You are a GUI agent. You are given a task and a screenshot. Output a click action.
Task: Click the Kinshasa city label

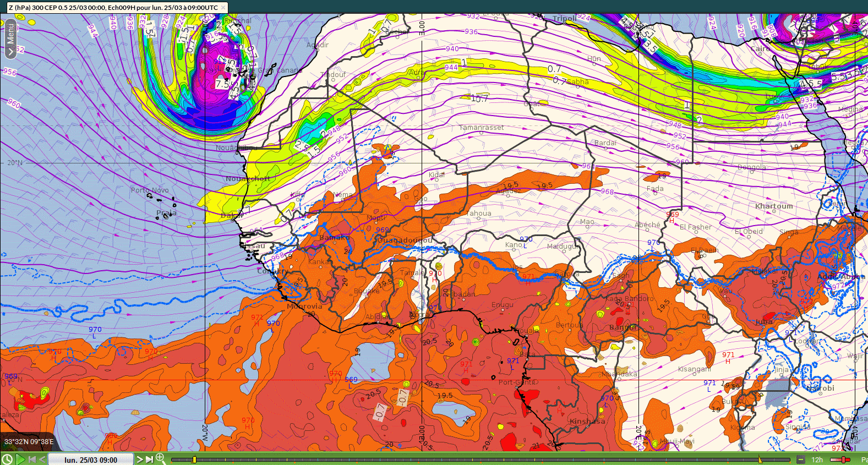tap(587, 421)
